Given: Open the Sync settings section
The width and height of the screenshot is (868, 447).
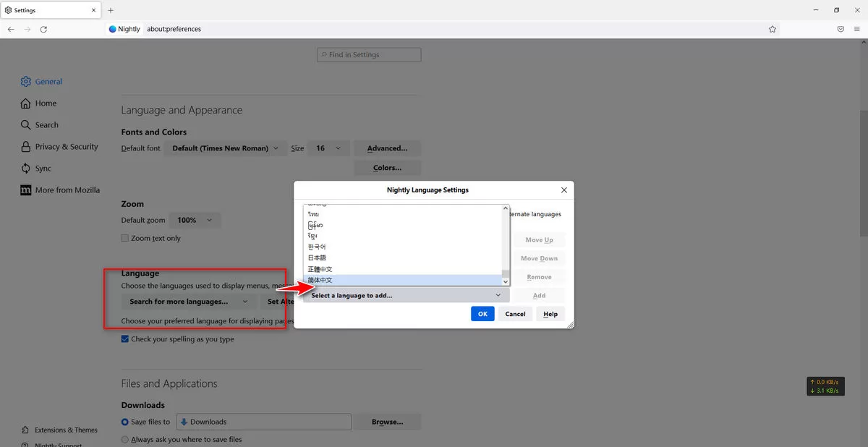Looking at the screenshot, I should 43,169.
